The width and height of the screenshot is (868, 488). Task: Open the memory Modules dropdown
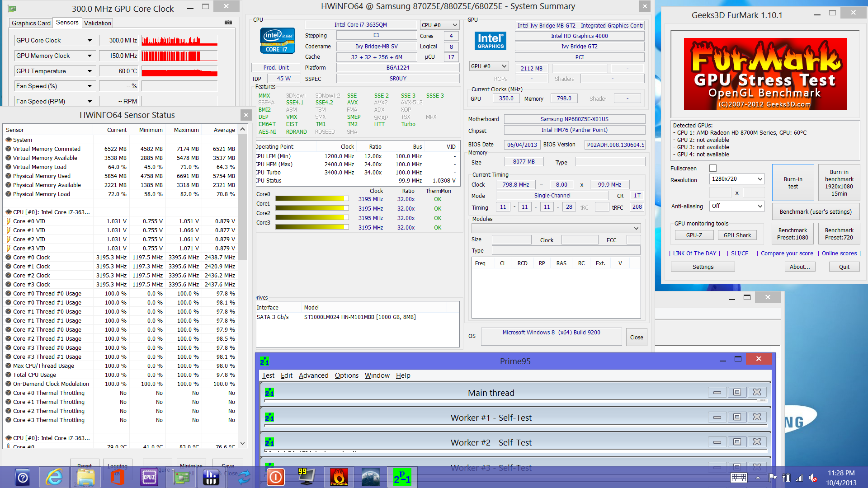557,228
